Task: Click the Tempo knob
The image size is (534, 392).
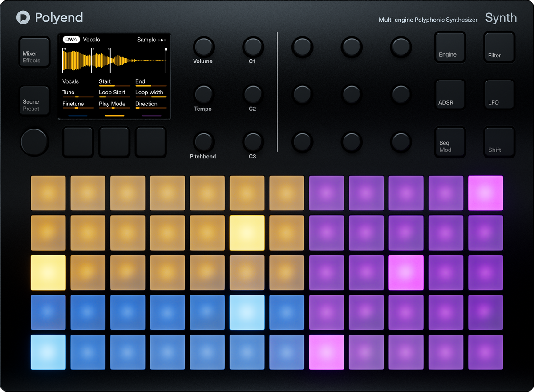Action: pos(203,94)
